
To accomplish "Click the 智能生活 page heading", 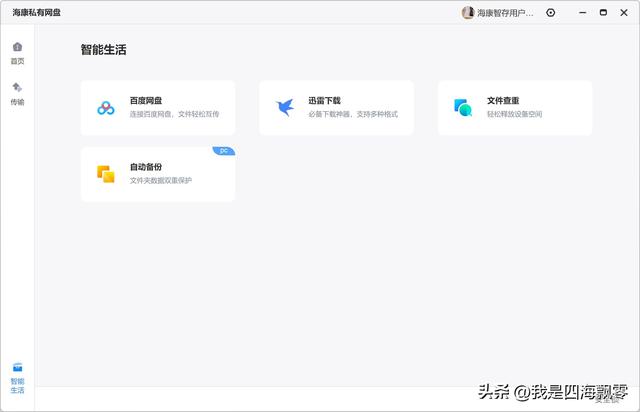I will 103,50.
